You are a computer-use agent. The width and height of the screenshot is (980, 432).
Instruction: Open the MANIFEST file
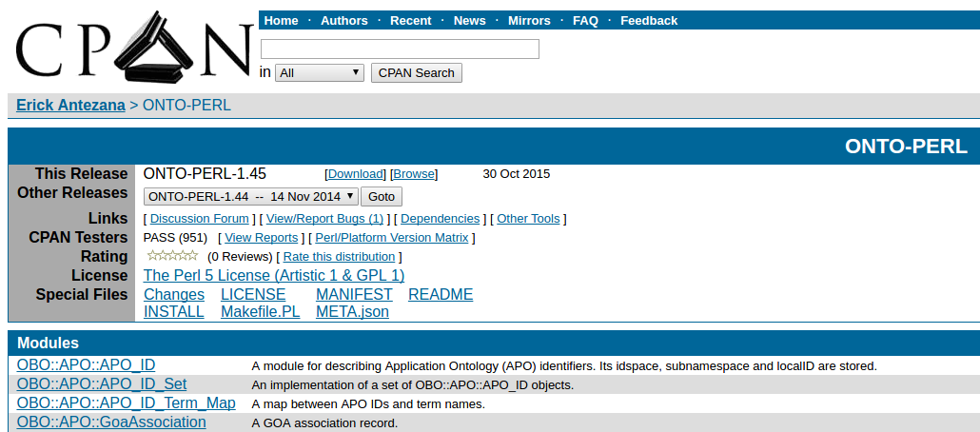354,294
